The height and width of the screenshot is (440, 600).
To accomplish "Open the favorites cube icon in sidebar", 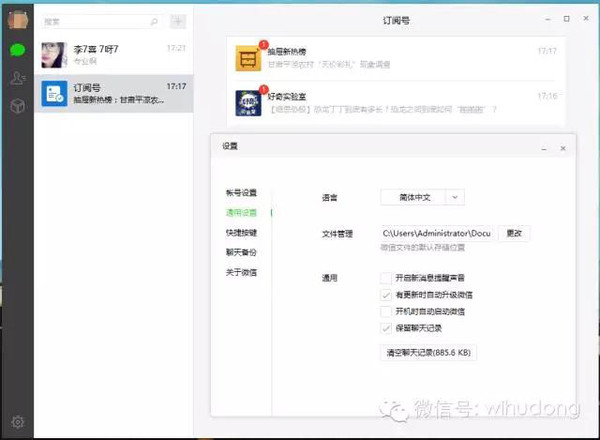I will click(18, 106).
